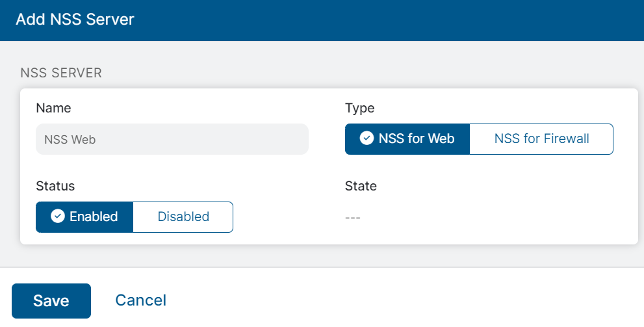Focus the Name input field
644x327 pixels.
click(172, 139)
